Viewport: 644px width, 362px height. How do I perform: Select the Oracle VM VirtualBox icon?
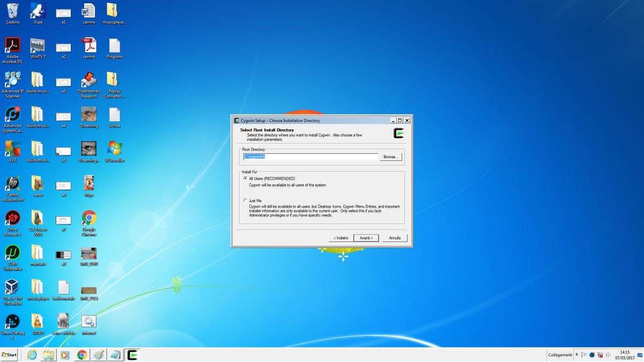pos(12,292)
